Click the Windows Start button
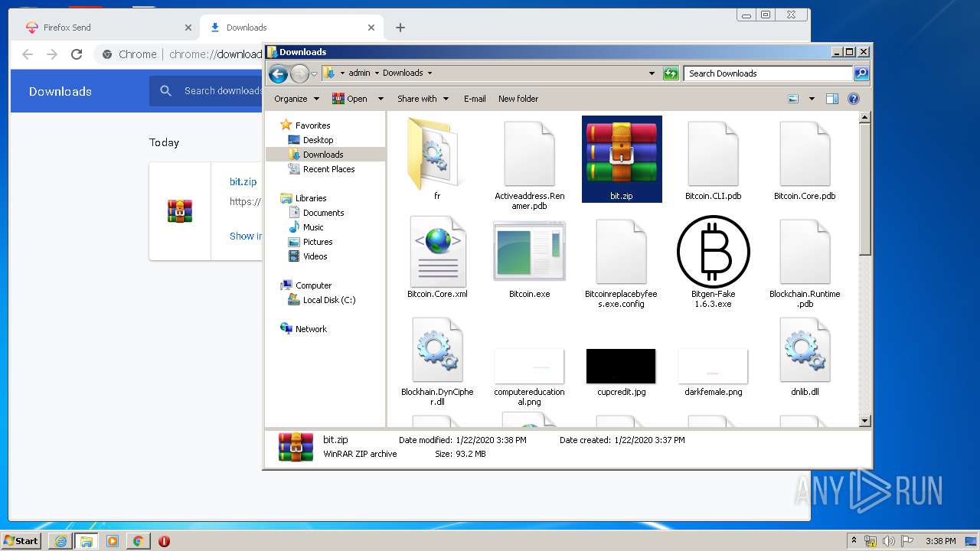 point(21,540)
